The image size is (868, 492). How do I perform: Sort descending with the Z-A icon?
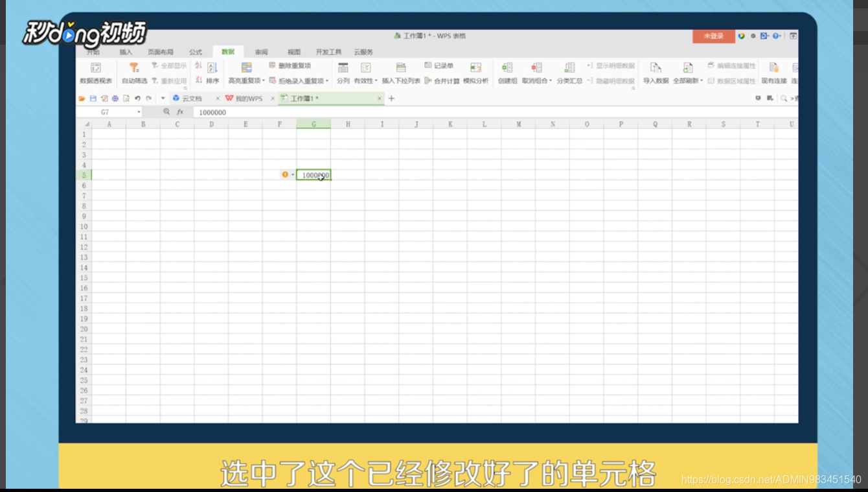[198, 80]
